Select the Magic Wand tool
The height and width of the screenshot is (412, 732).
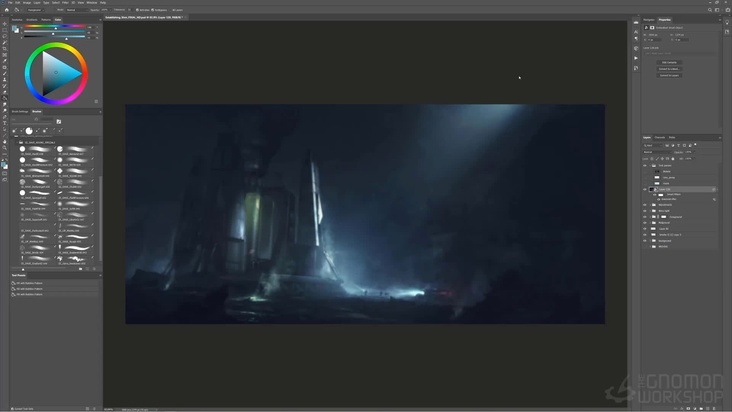coord(5,42)
